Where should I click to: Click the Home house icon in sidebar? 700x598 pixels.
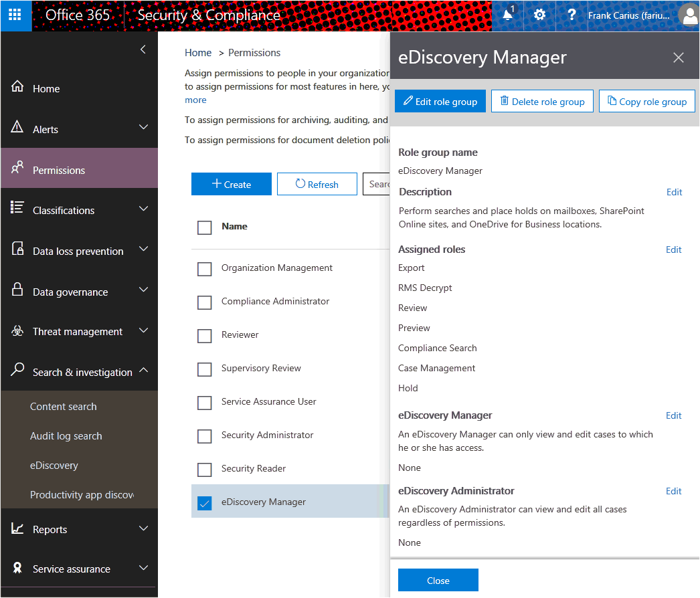[17, 86]
